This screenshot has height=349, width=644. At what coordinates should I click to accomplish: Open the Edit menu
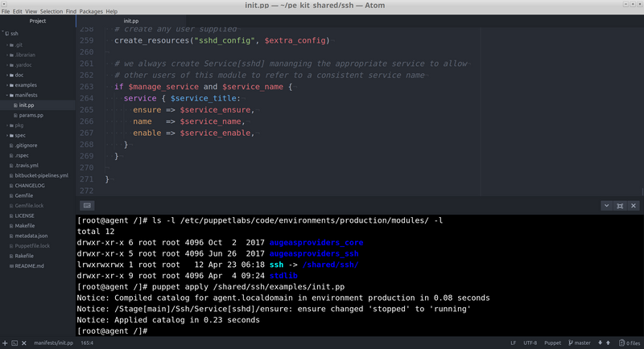pyautogui.click(x=17, y=11)
